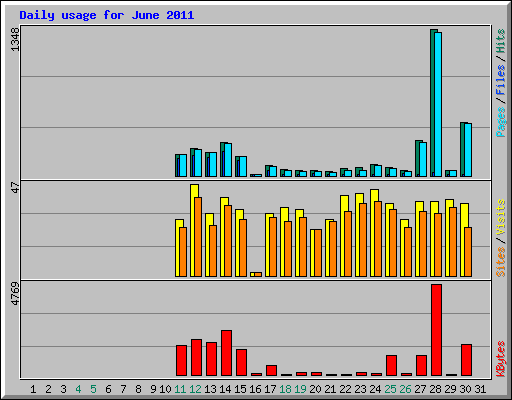Select the red KBytes bar for day 27
Image resolution: width=512 pixels, height=400 pixels.
421,365
